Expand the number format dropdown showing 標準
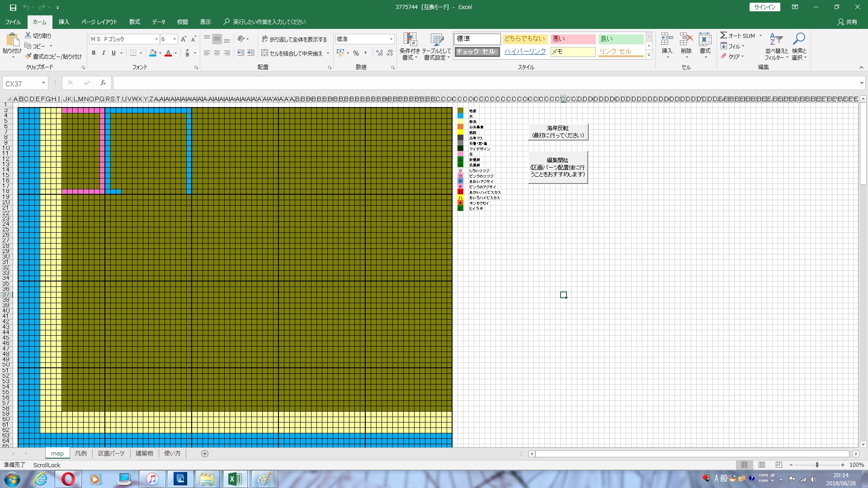 point(391,39)
